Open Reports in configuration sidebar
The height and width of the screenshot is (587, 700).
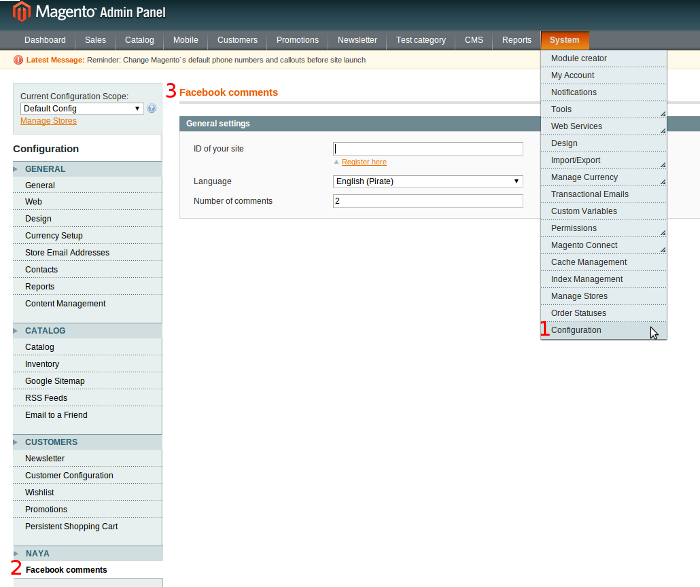88,287
